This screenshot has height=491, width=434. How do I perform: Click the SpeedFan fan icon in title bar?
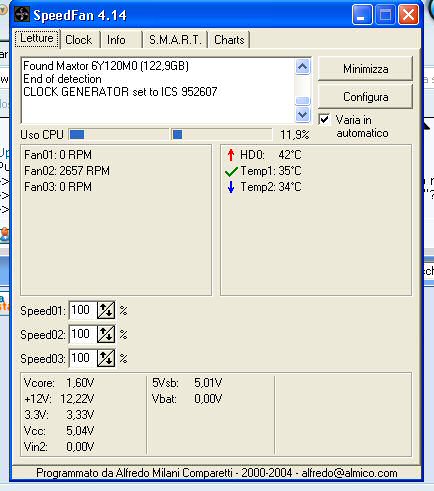click(x=22, y=15)
